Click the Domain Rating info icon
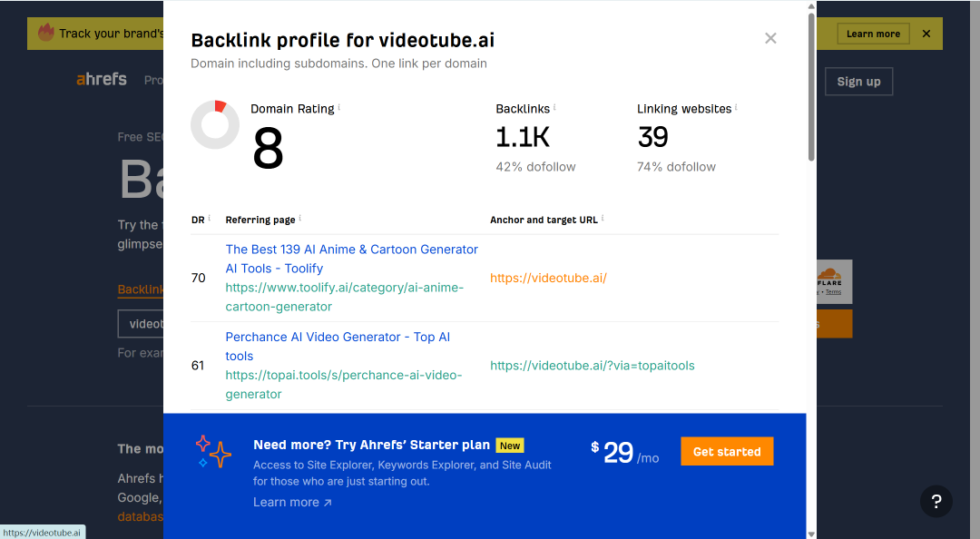This screenshot has height=539, width=980. pos(339,108)
